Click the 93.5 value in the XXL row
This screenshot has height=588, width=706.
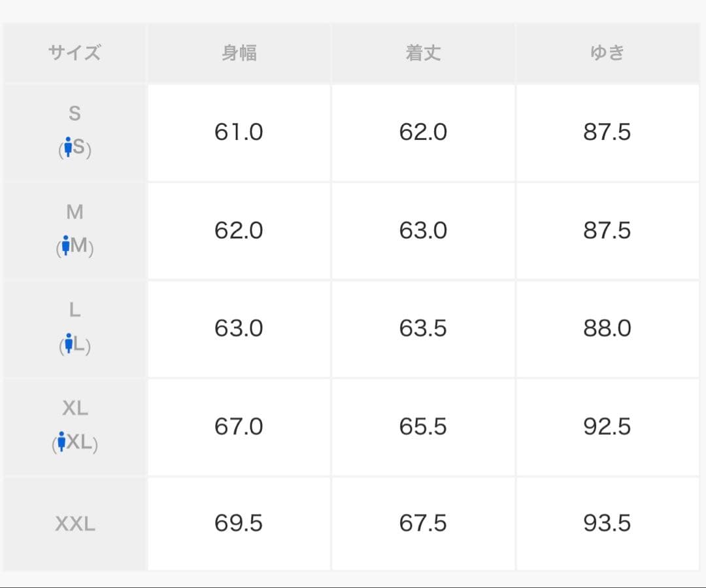[x=607, y=523]
